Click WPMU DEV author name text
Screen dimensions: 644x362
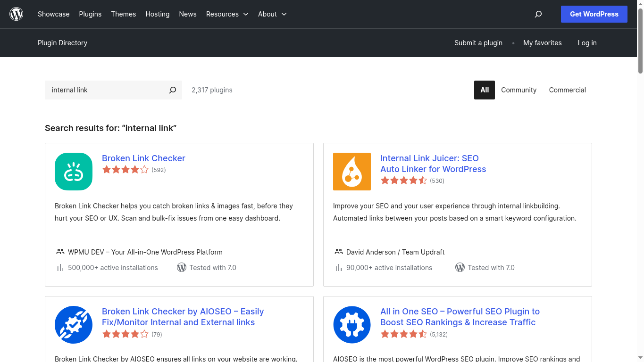tap(145, 252)
